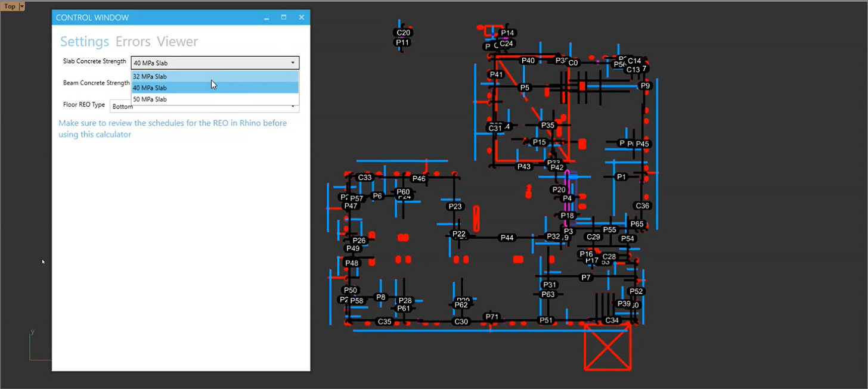Image resolution: width=868 pixels, height=389 pixels.
Task: Select the P46 tag in viewport
Action: click(419, 179)
